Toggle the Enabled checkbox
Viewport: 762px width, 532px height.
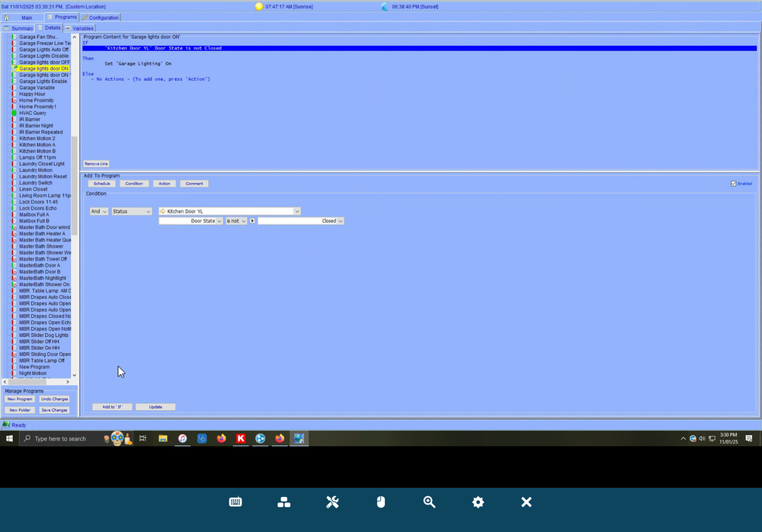coord(733,184)
